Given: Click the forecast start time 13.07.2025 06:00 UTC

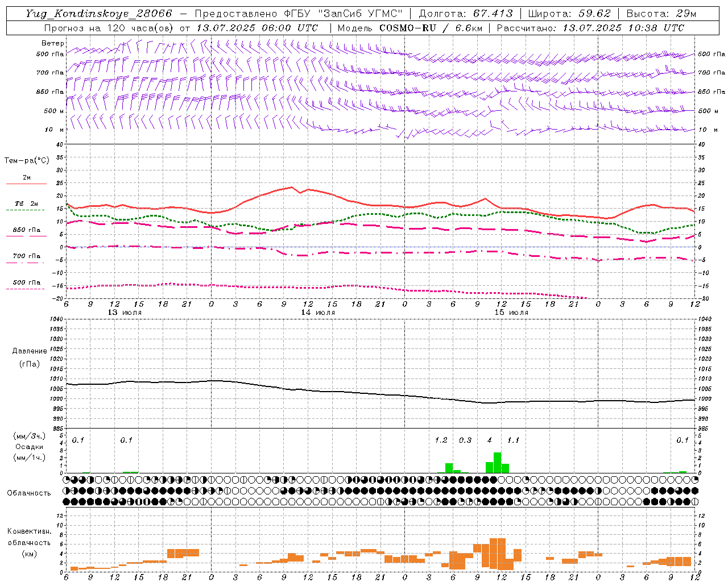Looking at the screenshot, I should pos(257,28).
